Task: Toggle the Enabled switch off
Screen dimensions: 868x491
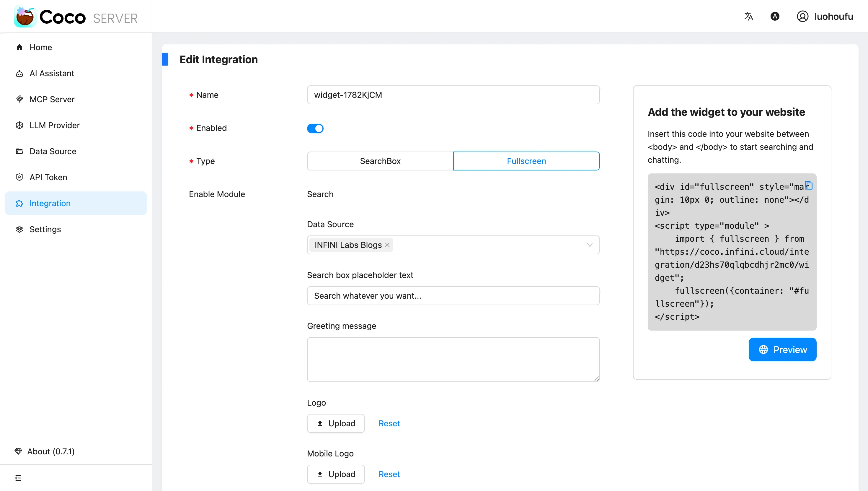Action: pyautogui.click(x=315, y=128)
